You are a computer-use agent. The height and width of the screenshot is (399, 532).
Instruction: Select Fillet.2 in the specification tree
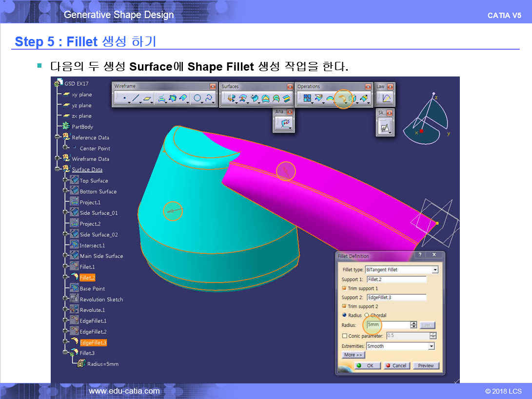[87, 278]
